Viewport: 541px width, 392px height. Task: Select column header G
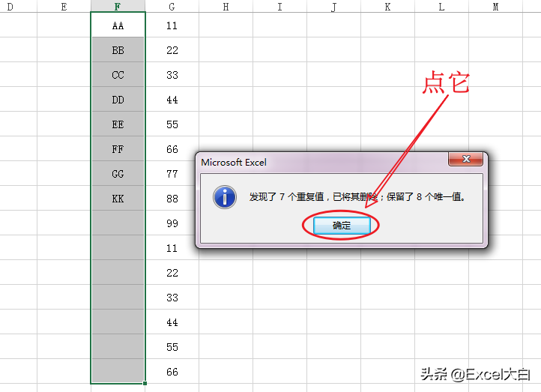172,6
